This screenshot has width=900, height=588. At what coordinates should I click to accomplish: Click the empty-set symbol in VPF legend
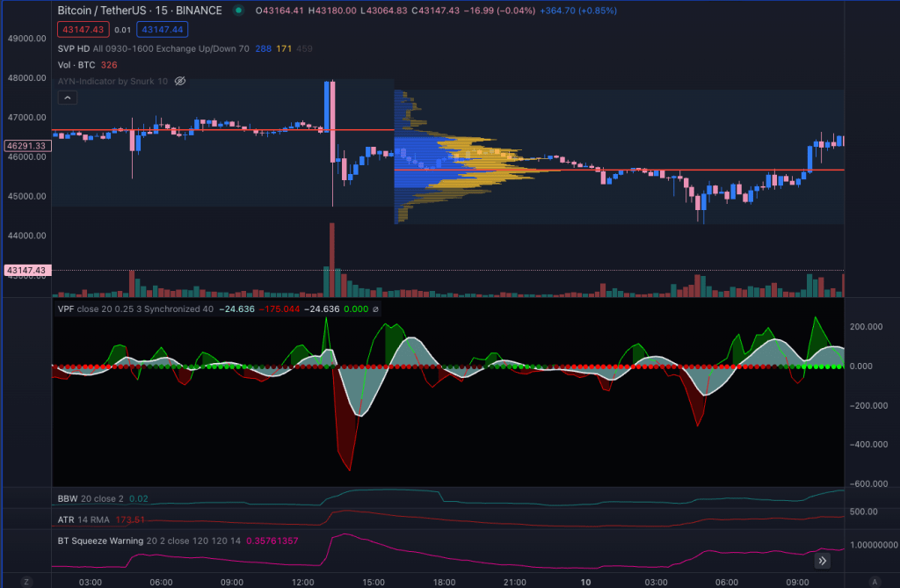point(376,309)
